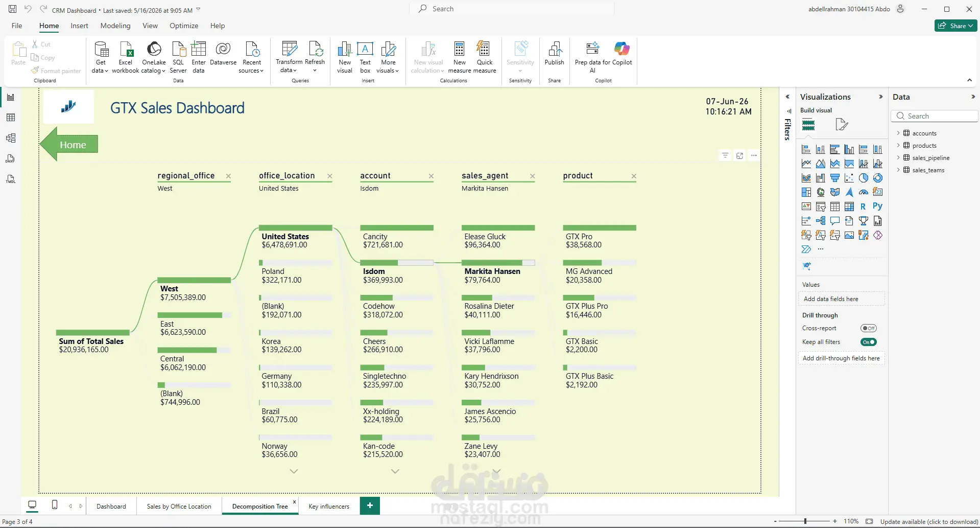Switch to Key influencers page tab
This screenshot has width=980, height=528.
tap(329, 506)
